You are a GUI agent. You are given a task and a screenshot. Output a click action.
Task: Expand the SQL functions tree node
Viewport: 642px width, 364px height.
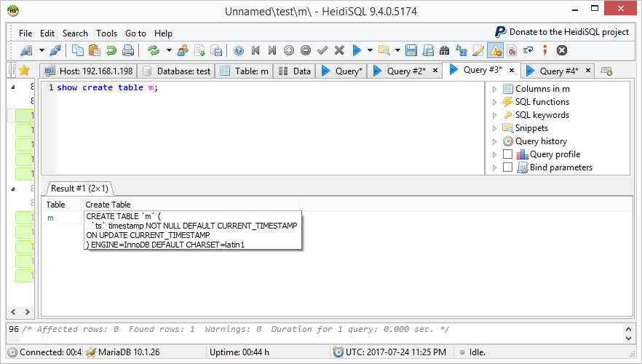coord(495,102)
